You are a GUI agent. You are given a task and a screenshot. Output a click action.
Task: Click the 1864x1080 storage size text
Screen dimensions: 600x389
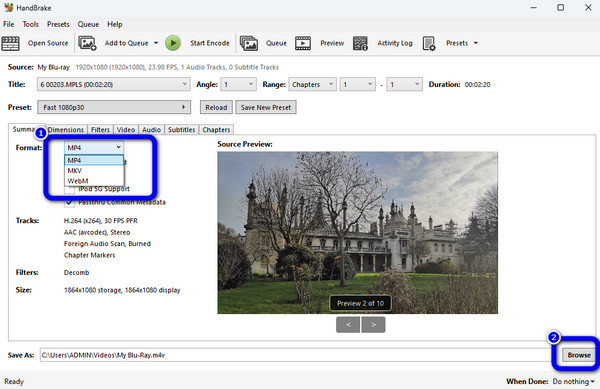point(122,290)
